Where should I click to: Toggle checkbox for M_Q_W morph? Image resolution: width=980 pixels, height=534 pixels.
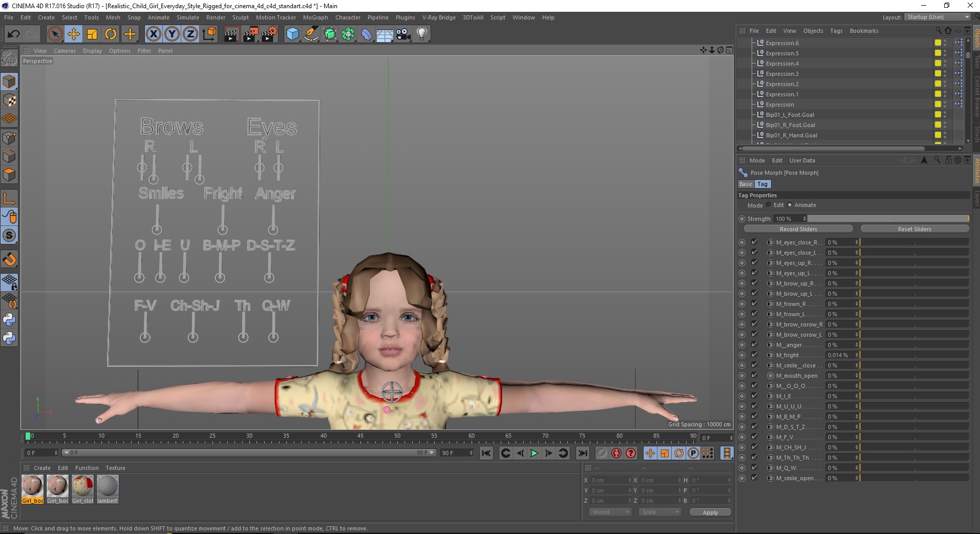[x=754, y=467]
